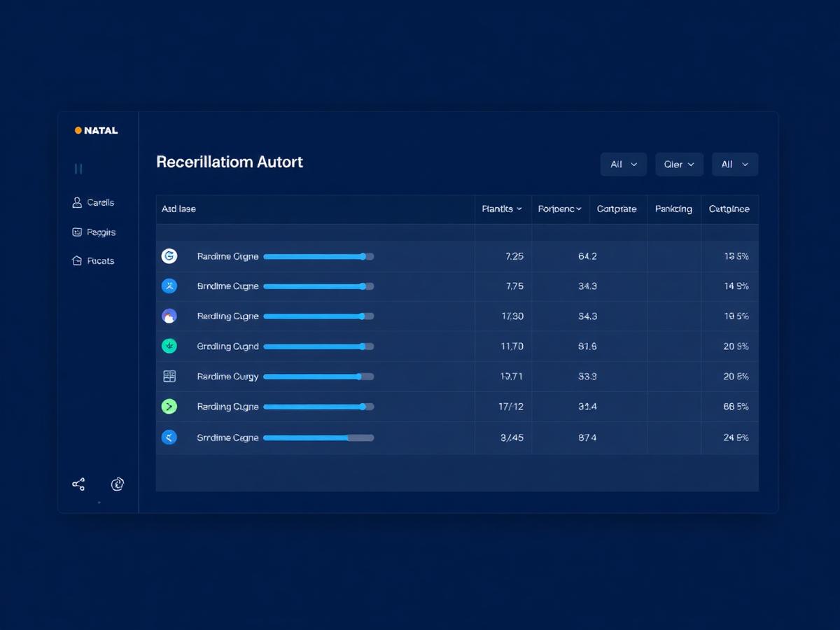The image size is (840, 630).
Task: Click the 19 5% percentage cell
Action: (736, 316)
